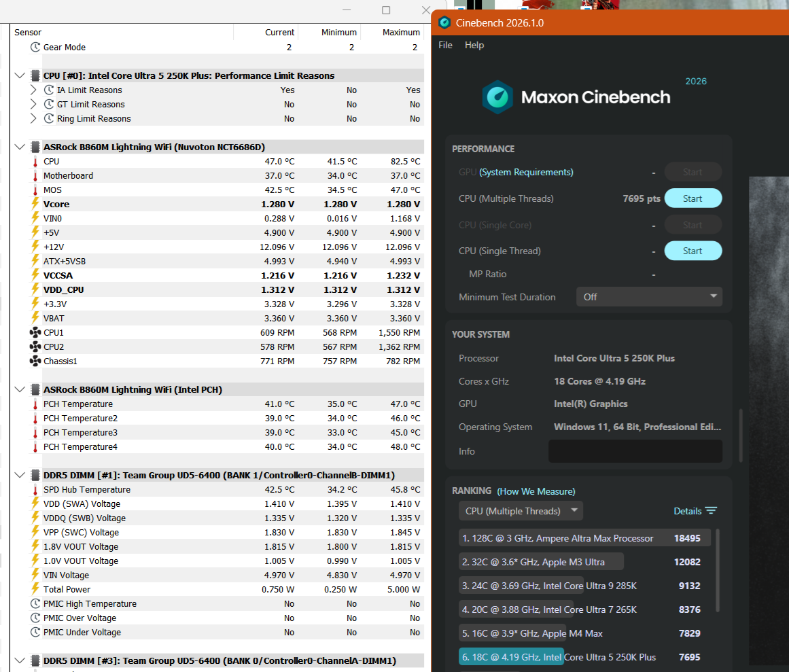
Task: Expand the Ring Limit Reasons row
Action: click(33, 119)
